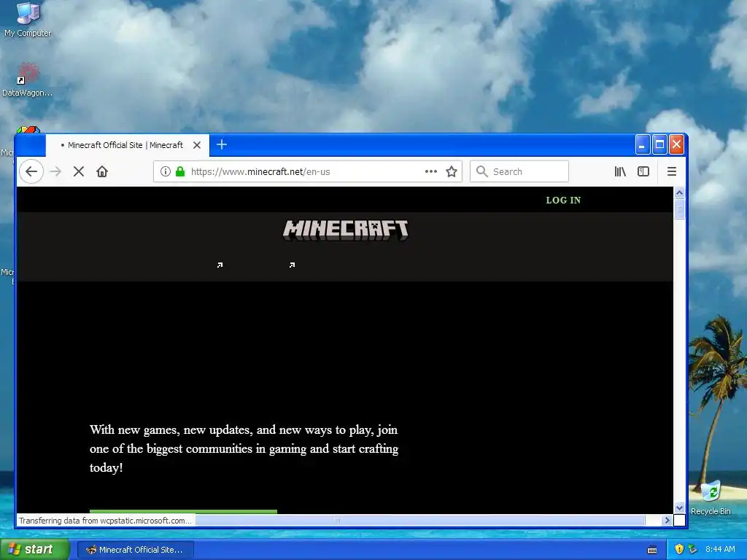Open page actions three-dots menu

point(430,171)
